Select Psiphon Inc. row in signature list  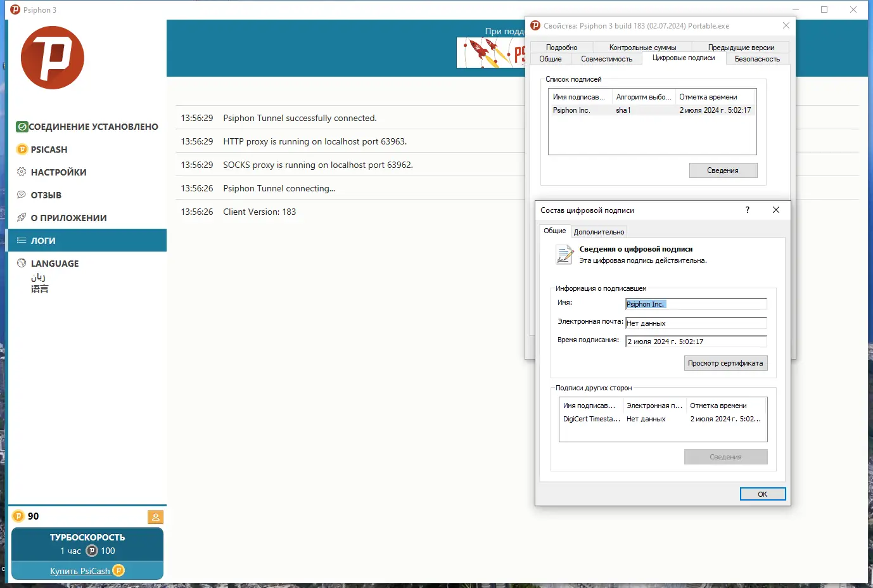click(652, 110)
